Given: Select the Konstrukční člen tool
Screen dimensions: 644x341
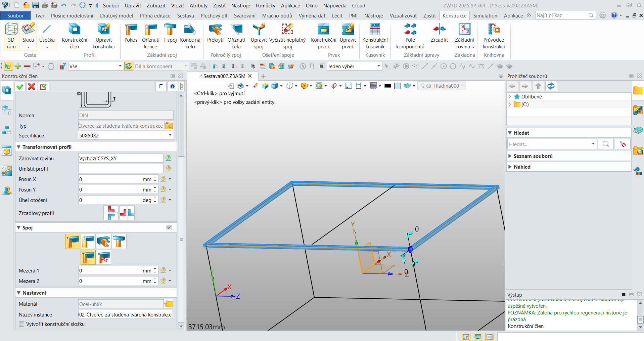Looking at the screenshot, I should [75, 36].
